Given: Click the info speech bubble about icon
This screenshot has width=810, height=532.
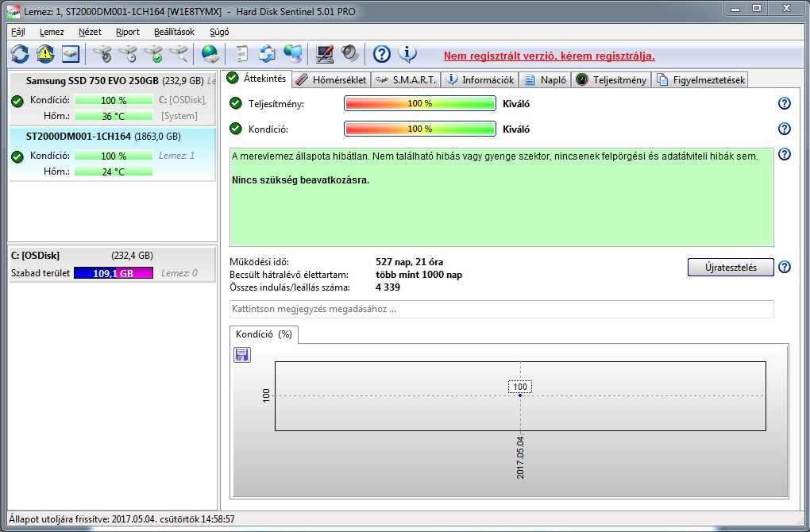Looking at the screenshot, I should pyautogui.click(x=407, y=54).
